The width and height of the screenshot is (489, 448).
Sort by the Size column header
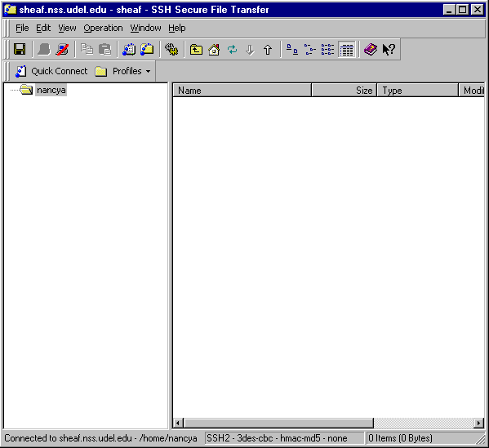coord(345,91)
